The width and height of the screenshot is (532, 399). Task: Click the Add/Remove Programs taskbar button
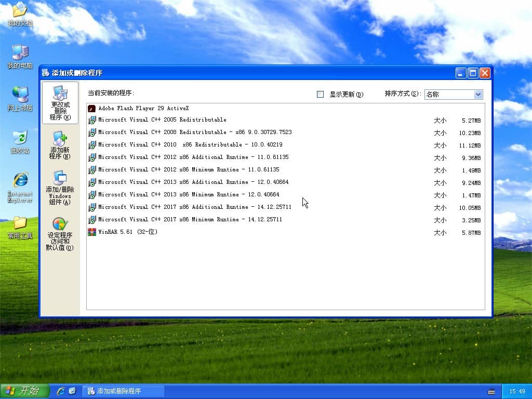pos(124,391)
